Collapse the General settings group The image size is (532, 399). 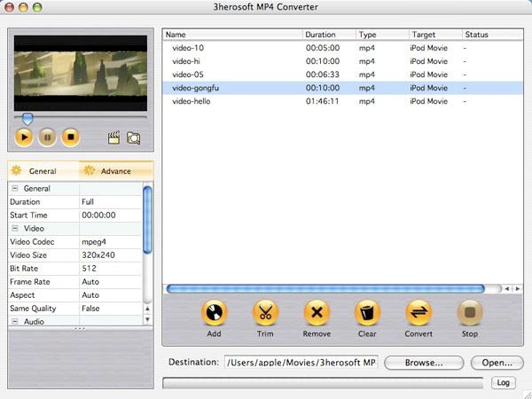click(x=15, y=188)
